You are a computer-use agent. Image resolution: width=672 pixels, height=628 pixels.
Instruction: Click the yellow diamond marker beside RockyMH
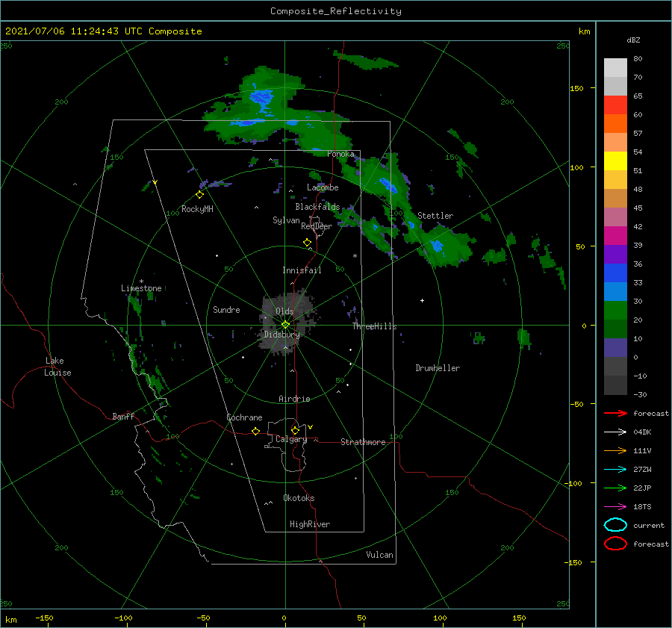[x=199, y=195]
